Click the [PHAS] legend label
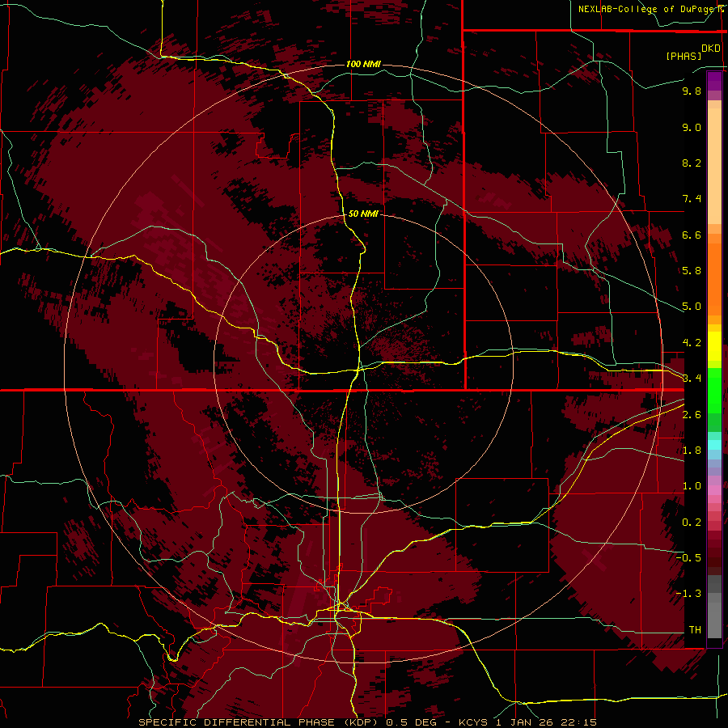 pos(684,56)
